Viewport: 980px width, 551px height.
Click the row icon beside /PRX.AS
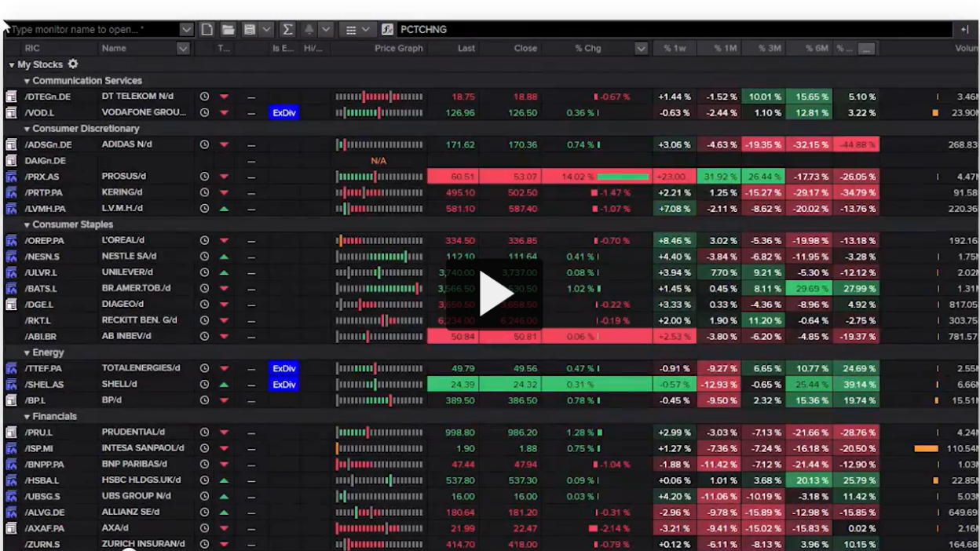point(11,177)
